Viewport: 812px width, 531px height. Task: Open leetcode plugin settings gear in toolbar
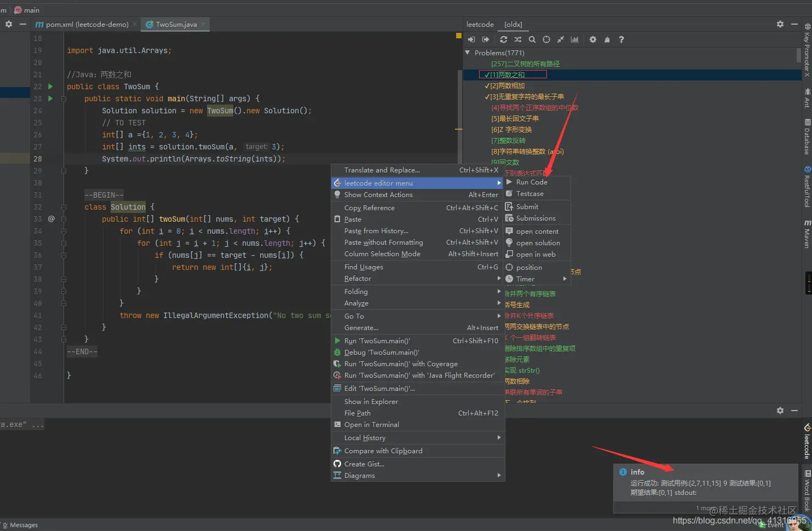593,39
